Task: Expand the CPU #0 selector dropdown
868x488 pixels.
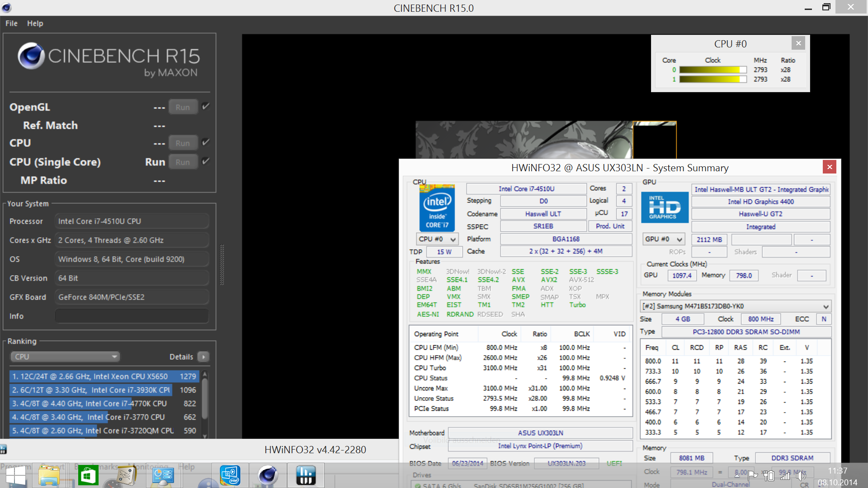Action: click(437, 239)
